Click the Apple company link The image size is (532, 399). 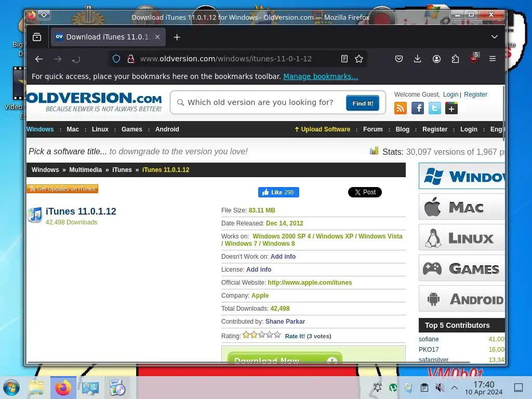point(260,296)
